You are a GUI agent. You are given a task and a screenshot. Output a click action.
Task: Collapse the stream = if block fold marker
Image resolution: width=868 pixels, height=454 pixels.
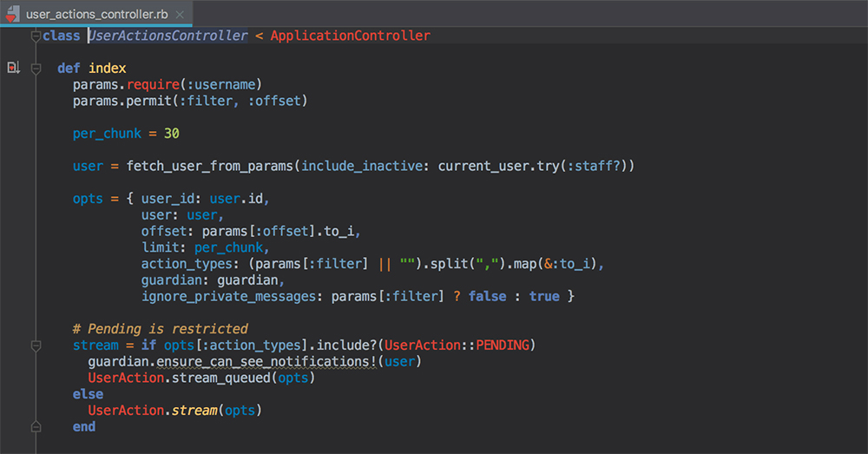tap(36, 345)
